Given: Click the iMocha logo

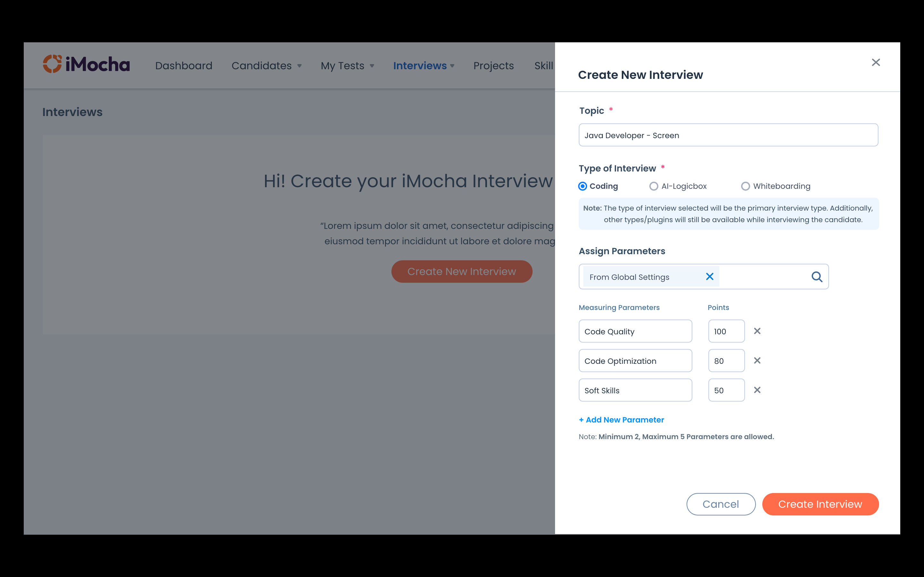Looking at the screenshot, I should click(86, 64).
